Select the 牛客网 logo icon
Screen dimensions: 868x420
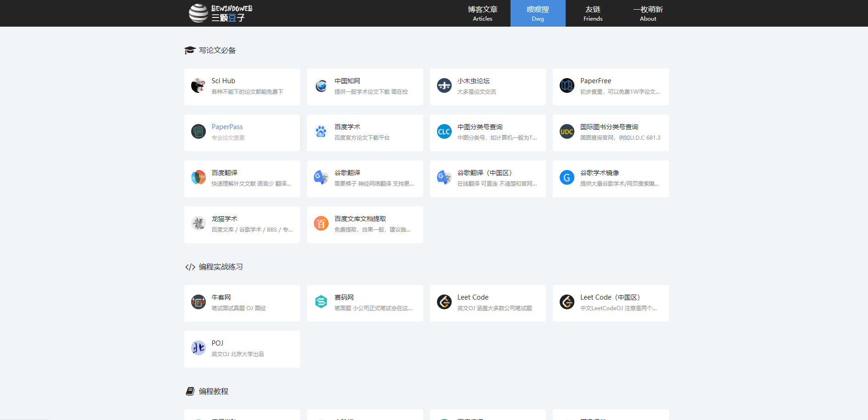coord(198,302)
